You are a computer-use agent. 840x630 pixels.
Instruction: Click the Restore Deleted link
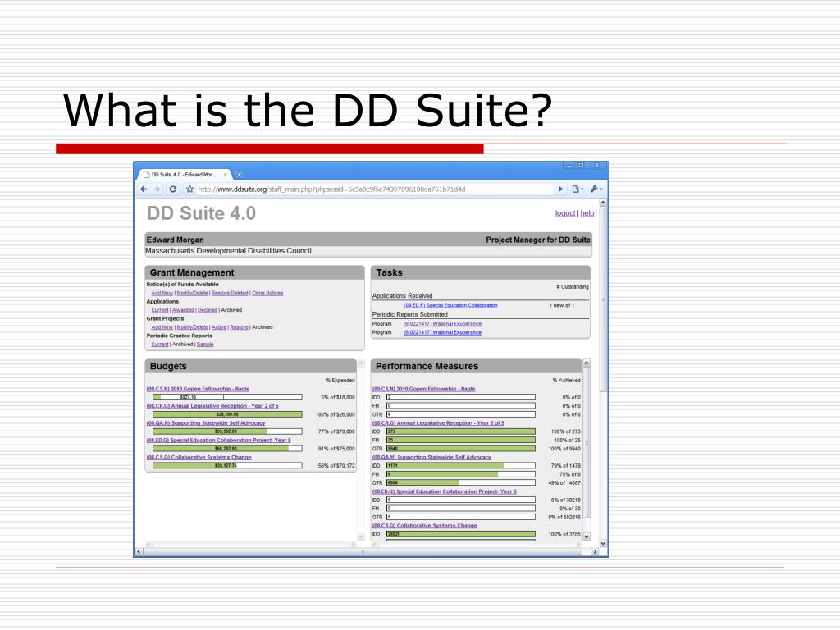tap(230, 293)
